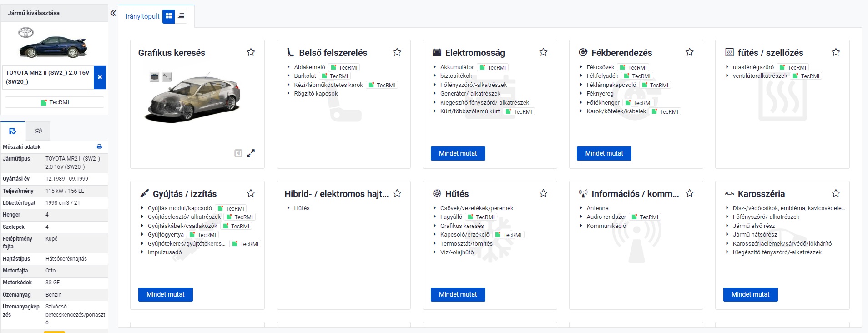Remove the selected TOYOTA MR2 vehicle

click(x=100, y=77)
